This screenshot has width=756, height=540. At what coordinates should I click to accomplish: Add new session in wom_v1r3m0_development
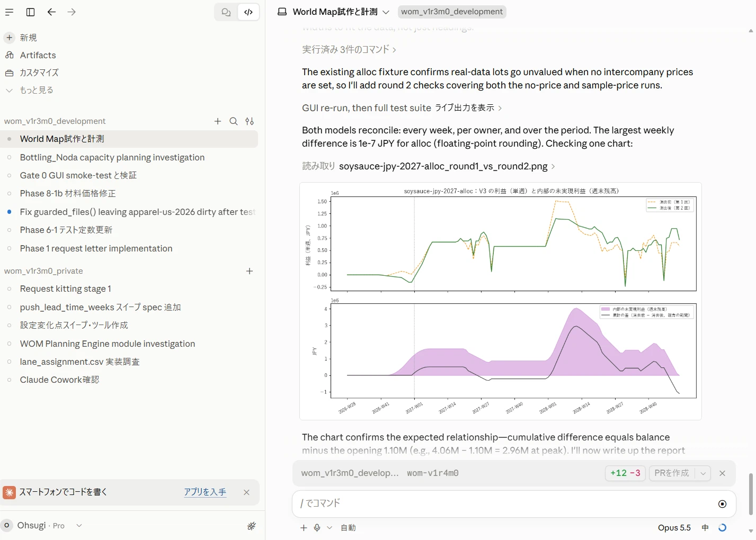pos(218,121)
